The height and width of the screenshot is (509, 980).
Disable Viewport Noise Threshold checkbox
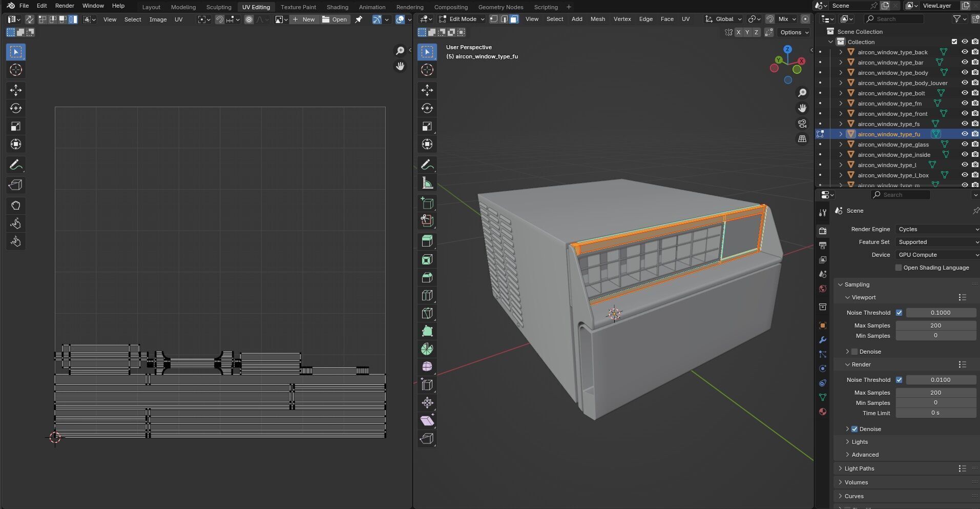click(x=899, y=313)
